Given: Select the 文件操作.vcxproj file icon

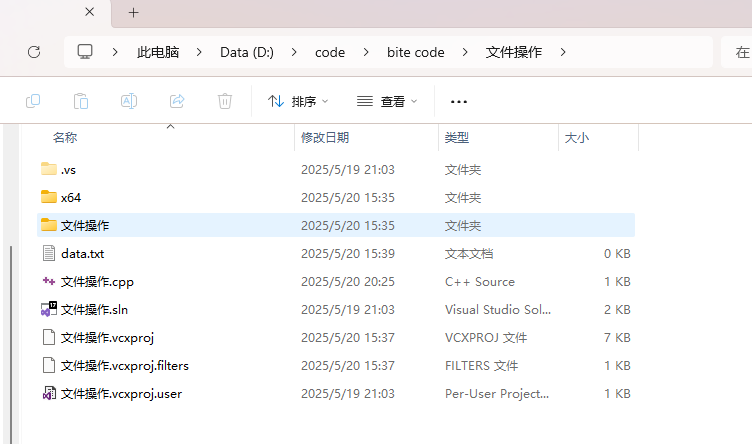Looking at the screenshot, I should coord(48,337).
